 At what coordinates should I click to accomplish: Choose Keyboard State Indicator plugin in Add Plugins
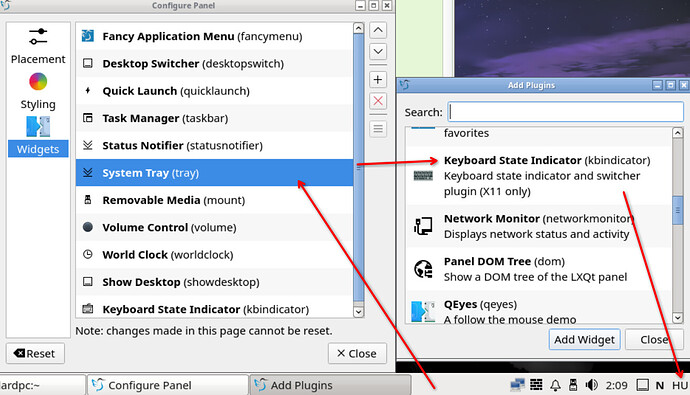pyautogui.click(x=539, y=176)
